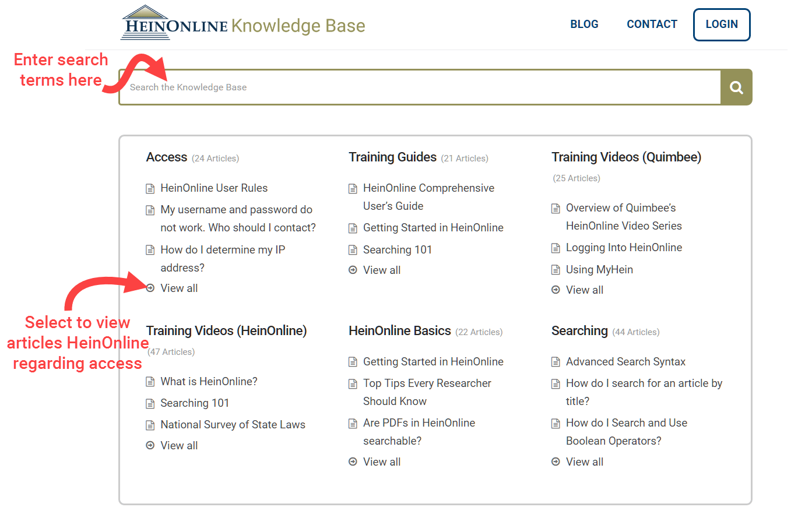Open 'How do I determine my IP address?' article
Viewport: 812px width, 514px height.
223,259
